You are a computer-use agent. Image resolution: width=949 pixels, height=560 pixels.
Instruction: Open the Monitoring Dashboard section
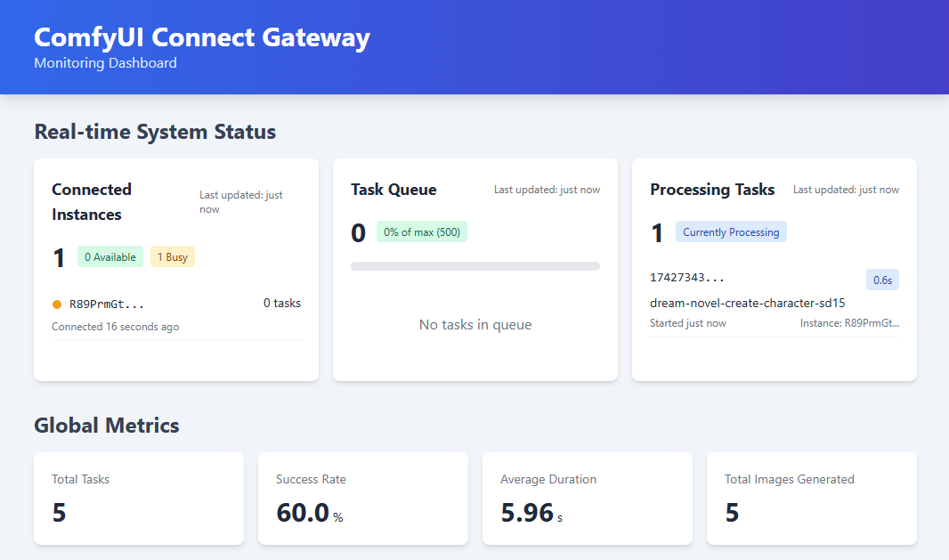pos(105,63)
